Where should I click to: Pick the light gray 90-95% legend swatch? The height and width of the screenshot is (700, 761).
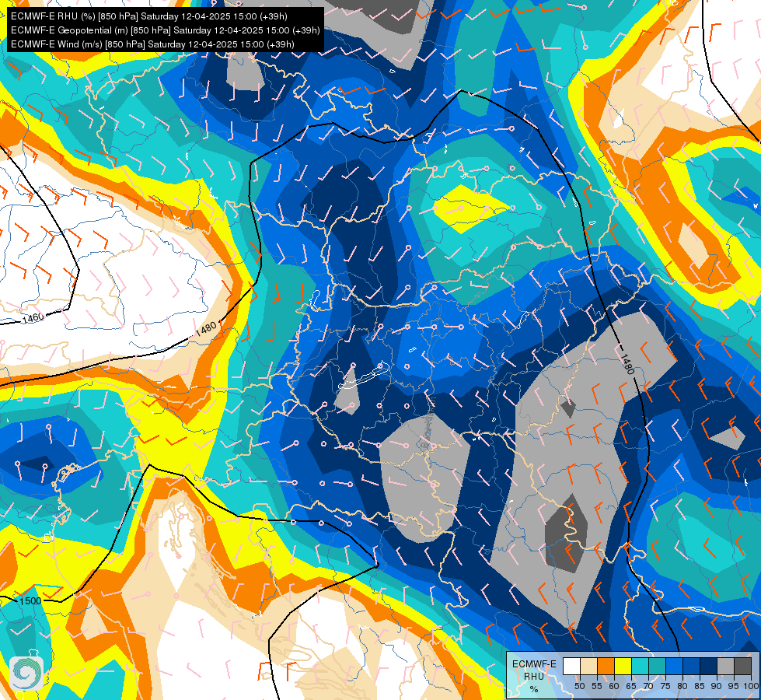[x=725, y=666]
